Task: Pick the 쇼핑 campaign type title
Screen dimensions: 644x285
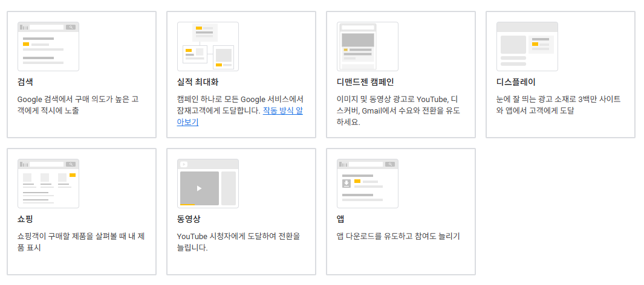Action: click(x=25, y=219)
